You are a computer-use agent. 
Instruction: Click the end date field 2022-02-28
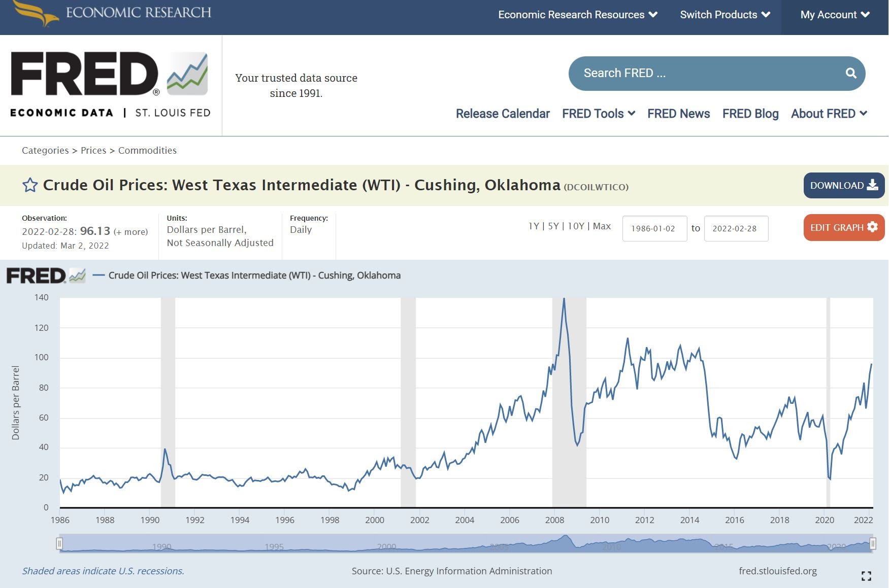pyautogui.click(x=736, y=228)
